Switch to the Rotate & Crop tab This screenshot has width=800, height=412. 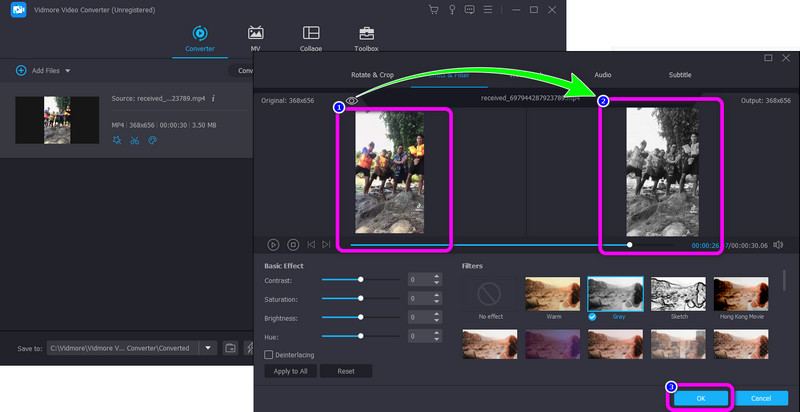[372, 75]
